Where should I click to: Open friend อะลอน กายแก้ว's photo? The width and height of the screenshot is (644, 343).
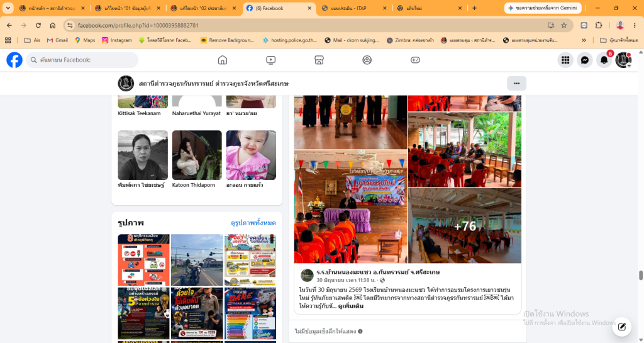point(251,155)
